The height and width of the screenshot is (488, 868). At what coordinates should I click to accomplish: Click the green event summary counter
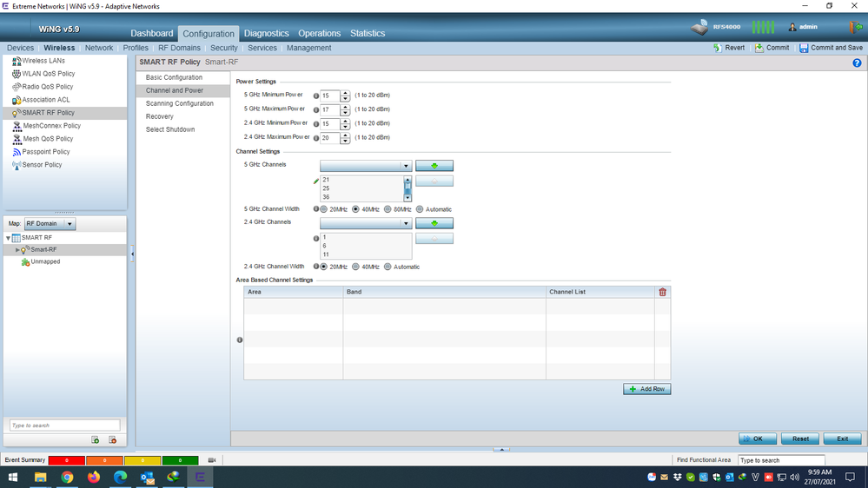click(x=180, y=460)
